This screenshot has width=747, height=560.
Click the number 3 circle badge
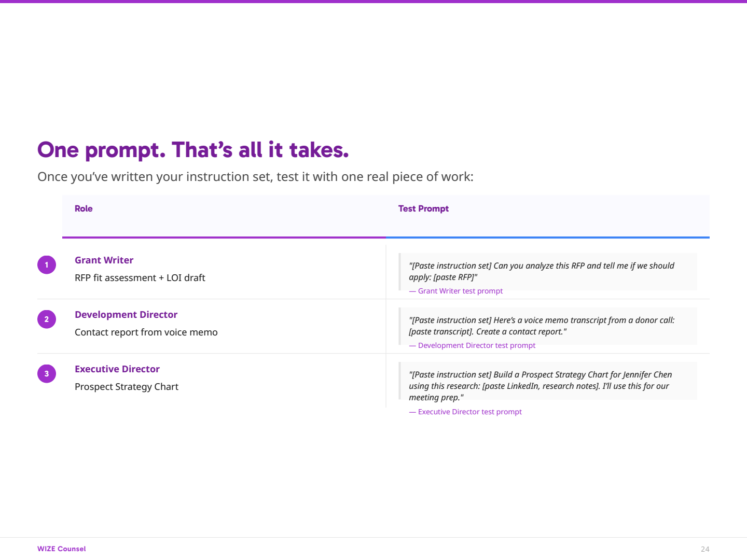[47, 374]
